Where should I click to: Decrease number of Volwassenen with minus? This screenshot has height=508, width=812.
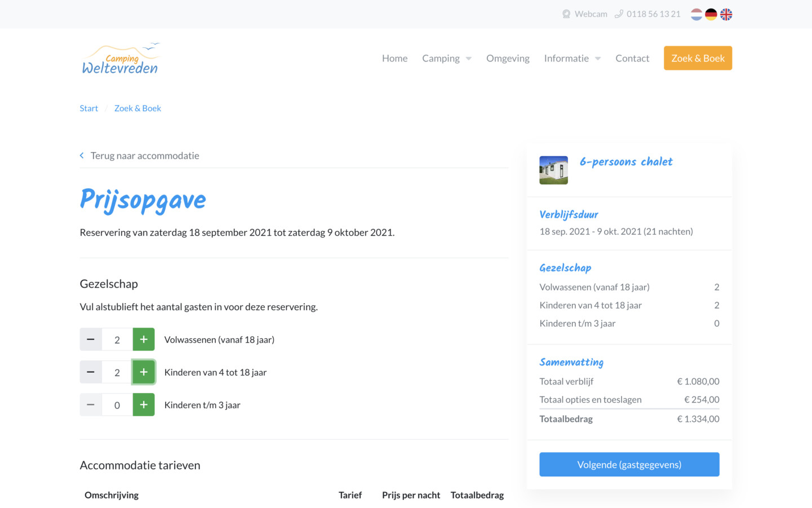(91, 339)
